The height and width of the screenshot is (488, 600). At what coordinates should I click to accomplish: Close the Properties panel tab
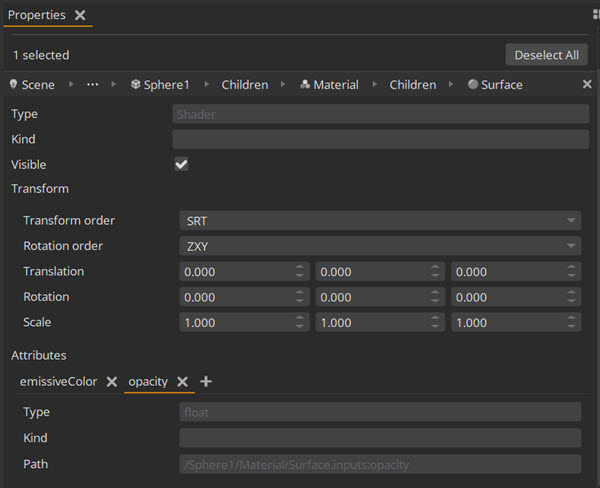80,15
